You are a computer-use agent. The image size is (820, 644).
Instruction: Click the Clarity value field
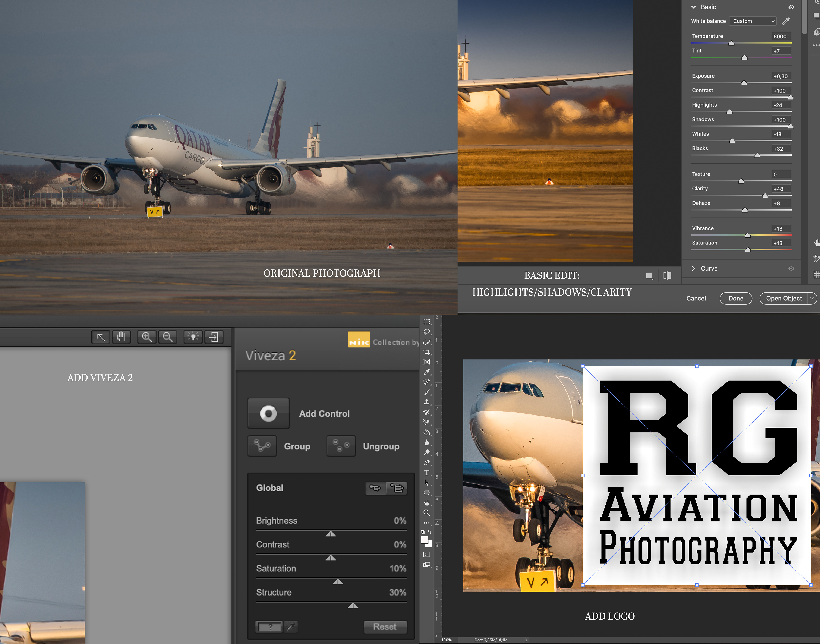[x=781, y=189]
